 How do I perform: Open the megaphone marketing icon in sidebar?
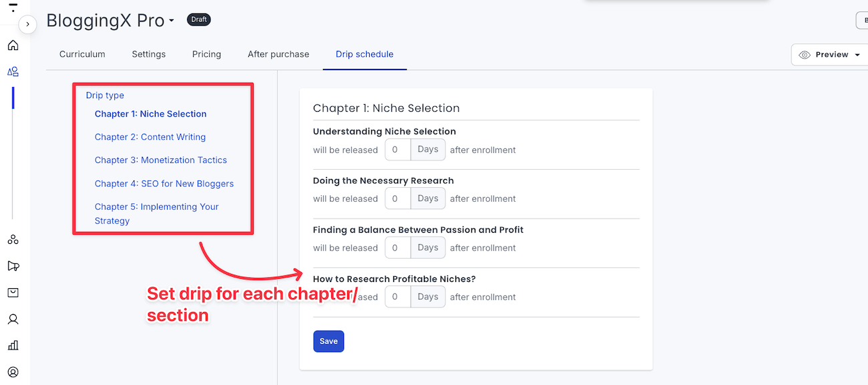click(13, 266)
